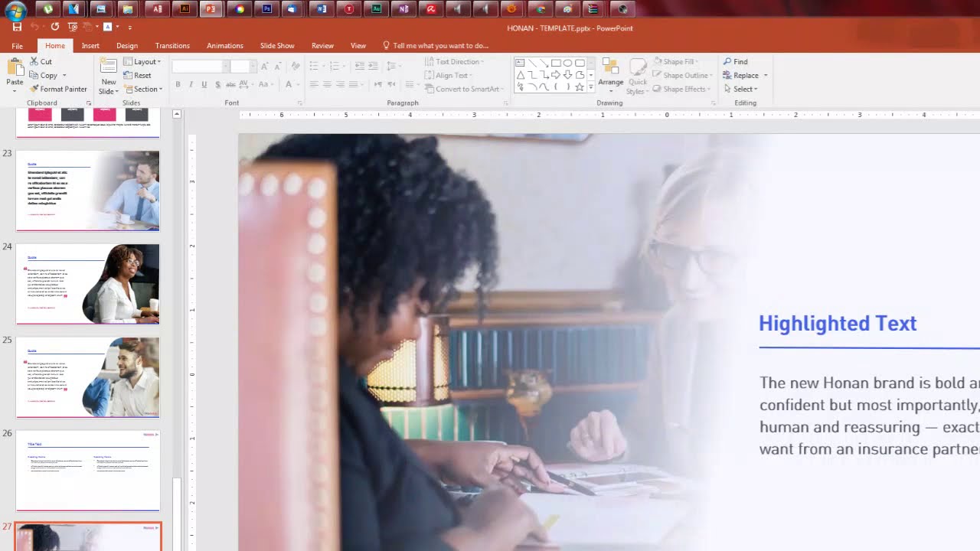Open the Adobe Illustrator taskbar icon
This screenshot has width=980, height=551.
[184, 9]
